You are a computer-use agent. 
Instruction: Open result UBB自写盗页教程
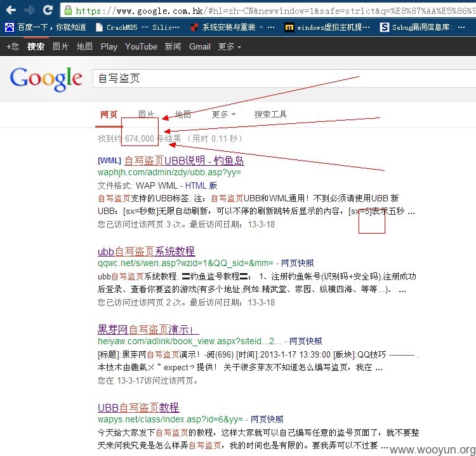[138, 408]
